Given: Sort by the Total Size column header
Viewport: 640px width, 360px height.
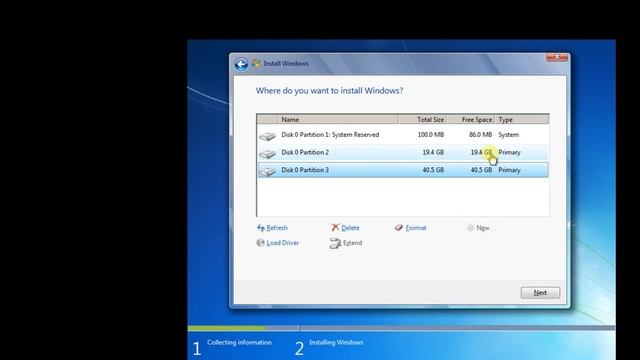Looking at the screenshot, I should click(422, 120).
